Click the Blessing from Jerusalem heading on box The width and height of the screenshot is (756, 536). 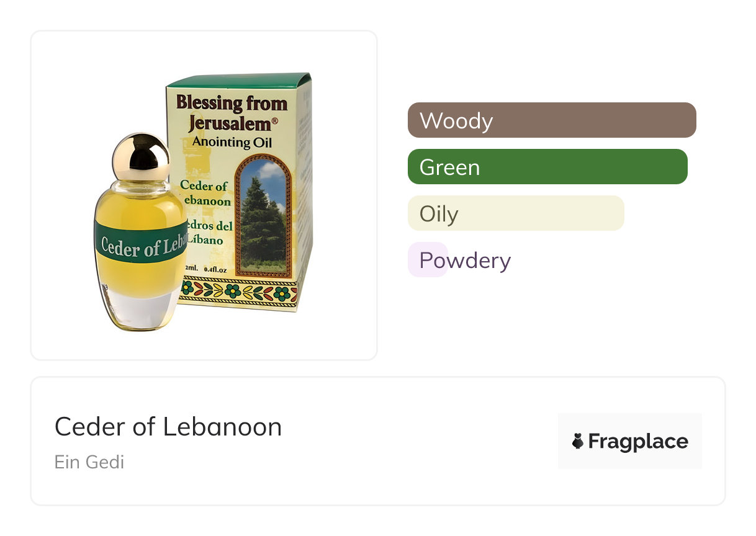tap(232, 112)
